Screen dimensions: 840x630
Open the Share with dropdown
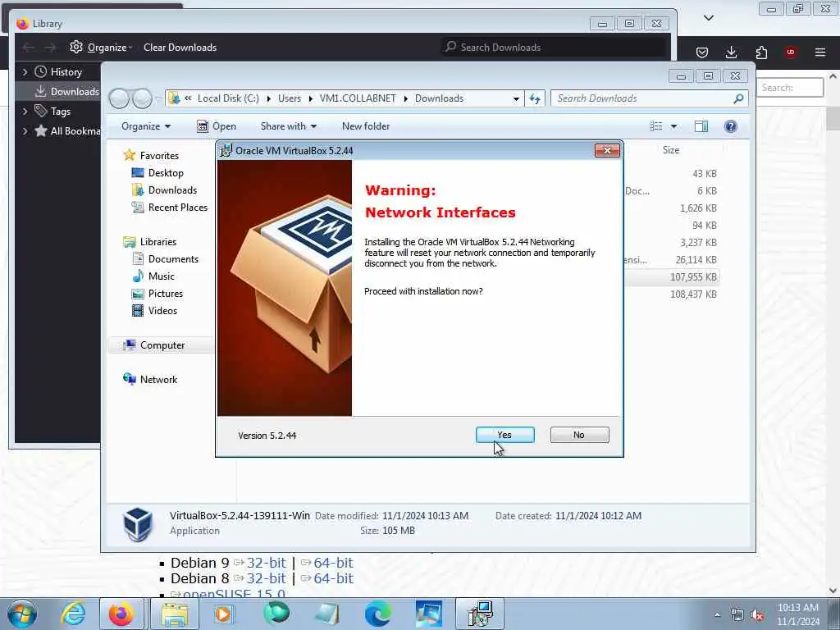pos(288,126)
